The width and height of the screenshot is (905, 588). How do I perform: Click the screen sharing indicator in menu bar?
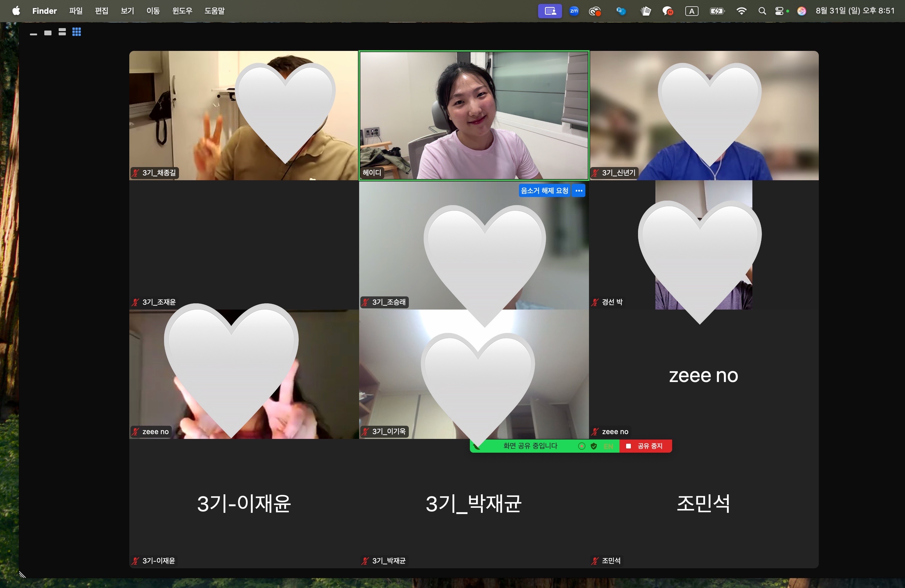pyautogui.click(x=550, y=11)
